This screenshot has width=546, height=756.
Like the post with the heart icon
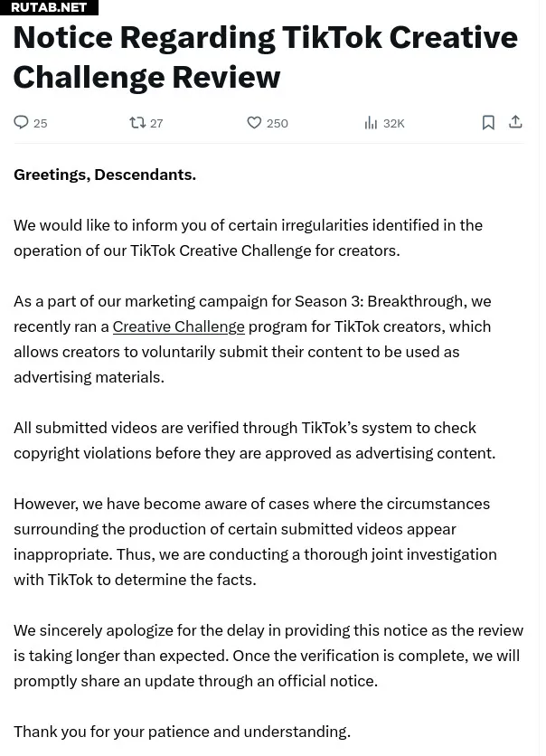tap(254, 122)
